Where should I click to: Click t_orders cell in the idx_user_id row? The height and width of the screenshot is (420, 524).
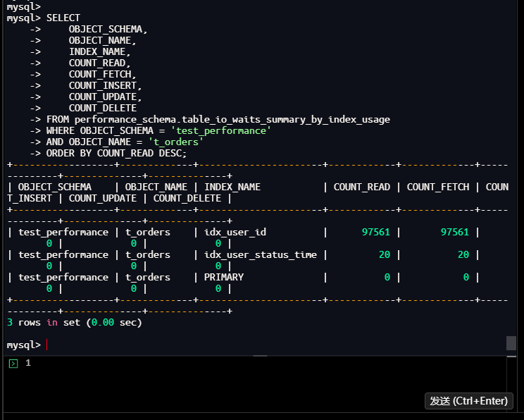tap(148, 232)
